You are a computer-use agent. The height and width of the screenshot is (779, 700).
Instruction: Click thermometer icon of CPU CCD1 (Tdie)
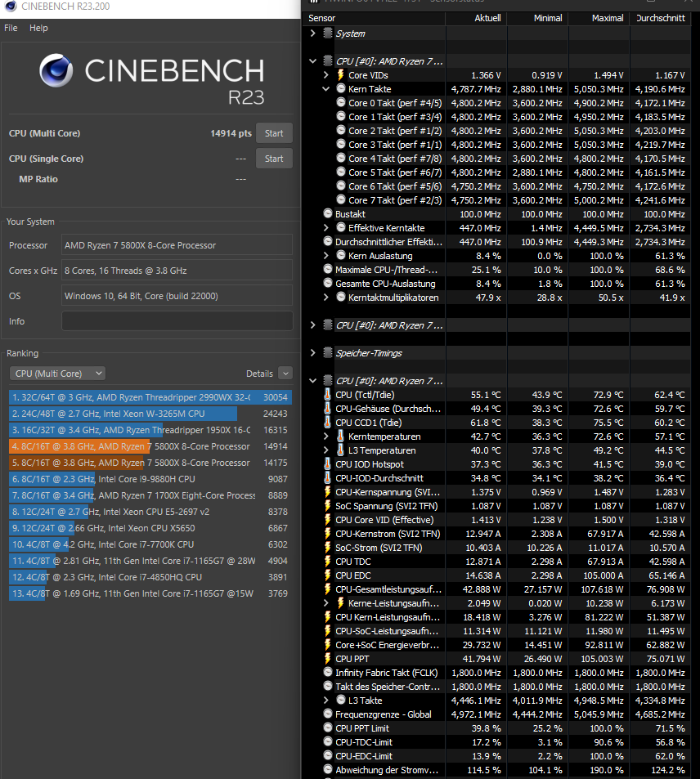click(328, 423)
